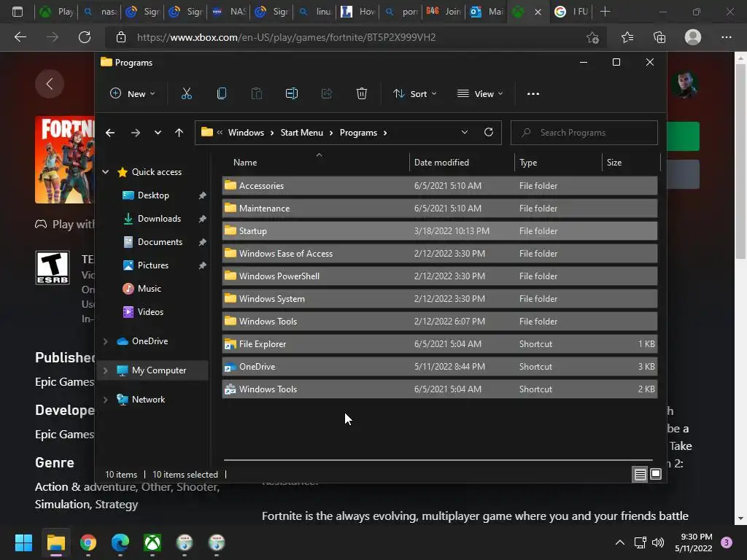Screen dimensions: 747x560
Task: Go forward in File Explorer navigation
Action: click(x=135, y=133)
